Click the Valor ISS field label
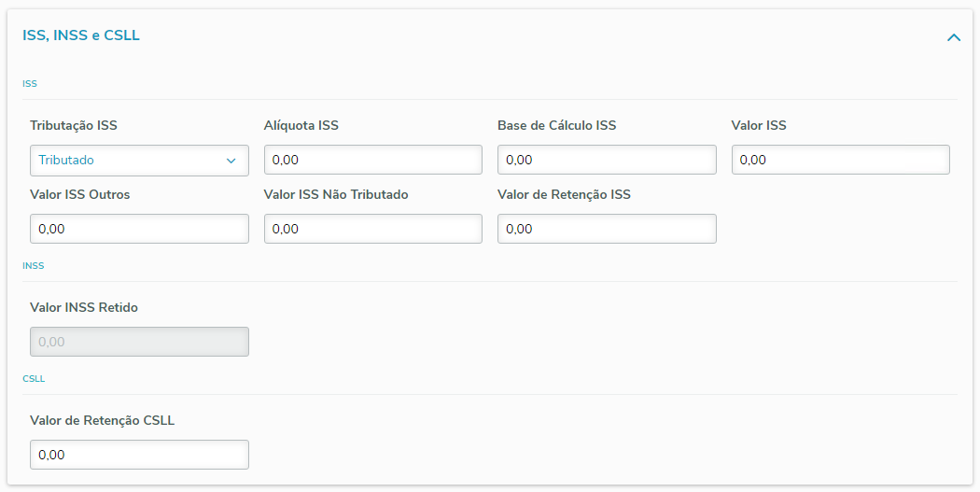Image resolution: width=980 pixels, height=492 pixels. [x=759, y=126]
